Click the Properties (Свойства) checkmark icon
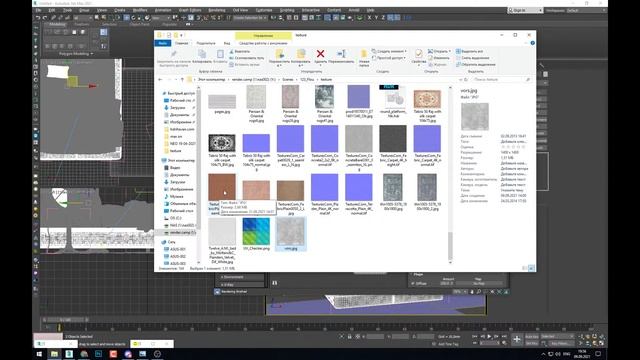 pyautogui.click(x=418, y=54)
